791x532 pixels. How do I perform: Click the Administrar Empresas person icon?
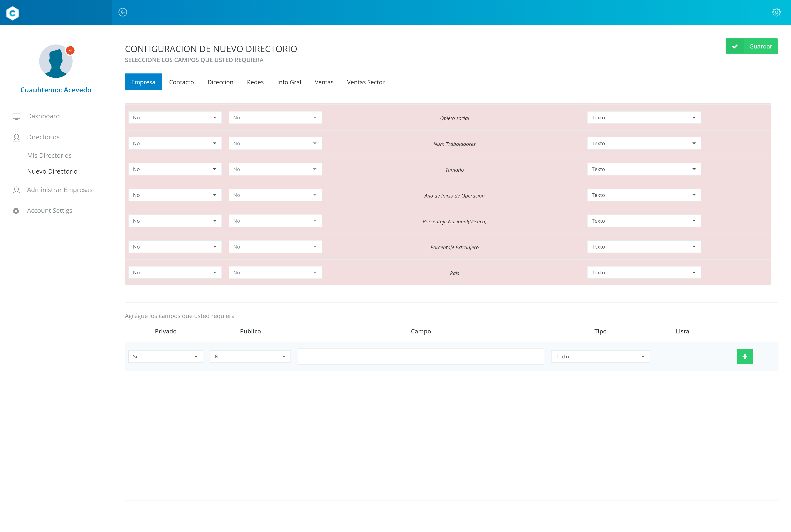coord(16,190)
